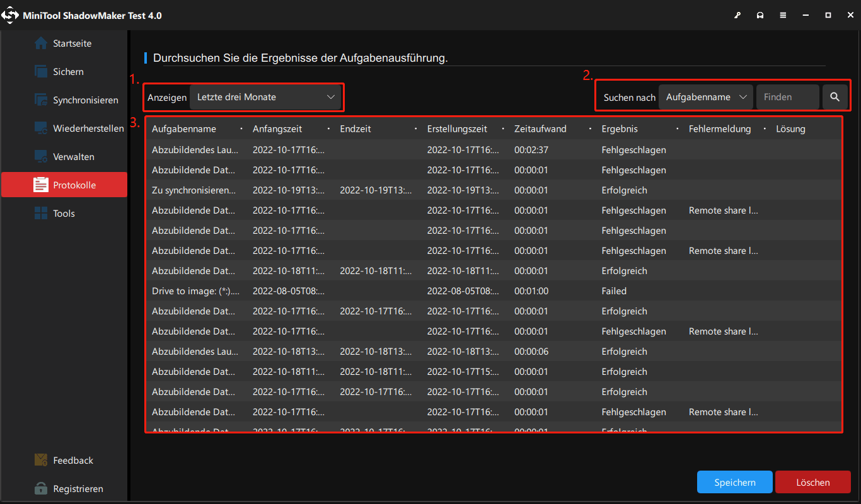Open the Startseite page
Image resolution: width=861 pixels, height=504 pixels.
[64, 43]
